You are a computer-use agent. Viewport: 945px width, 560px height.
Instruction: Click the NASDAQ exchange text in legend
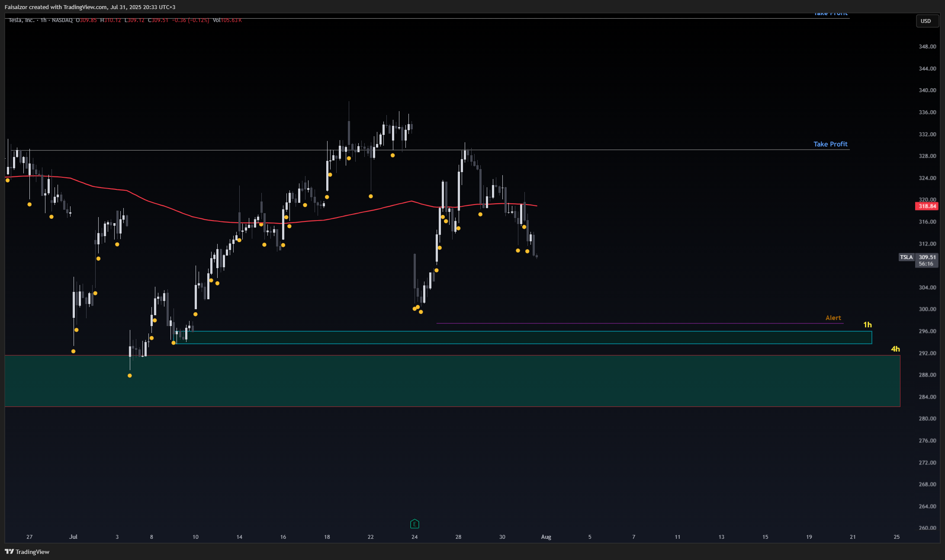(62, 20)
